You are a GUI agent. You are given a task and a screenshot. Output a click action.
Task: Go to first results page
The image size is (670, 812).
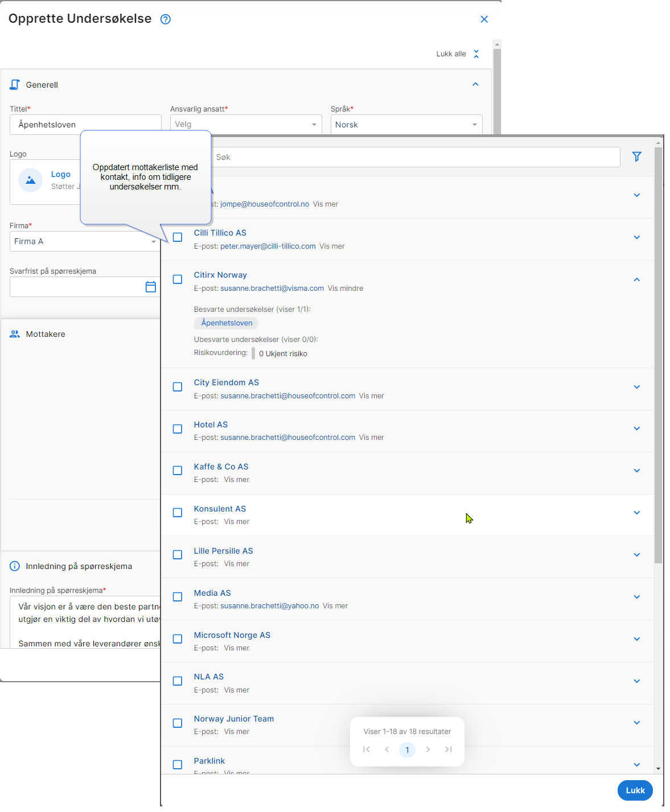(x=367, y=749)
